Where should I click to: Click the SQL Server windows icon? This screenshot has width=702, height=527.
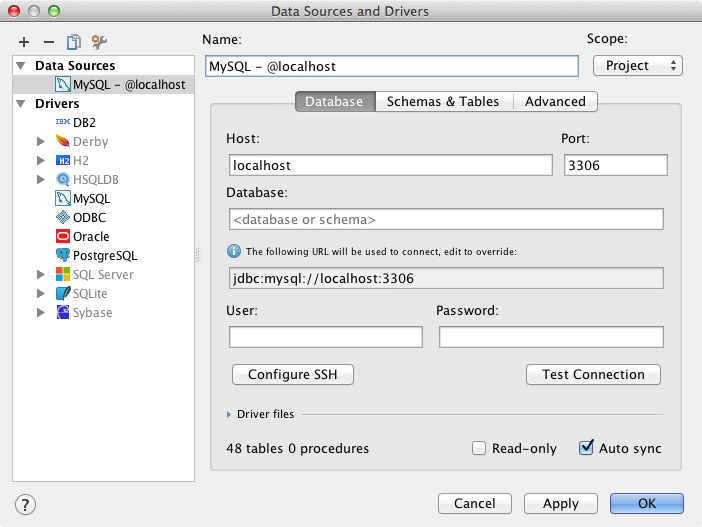pos(63,274)
